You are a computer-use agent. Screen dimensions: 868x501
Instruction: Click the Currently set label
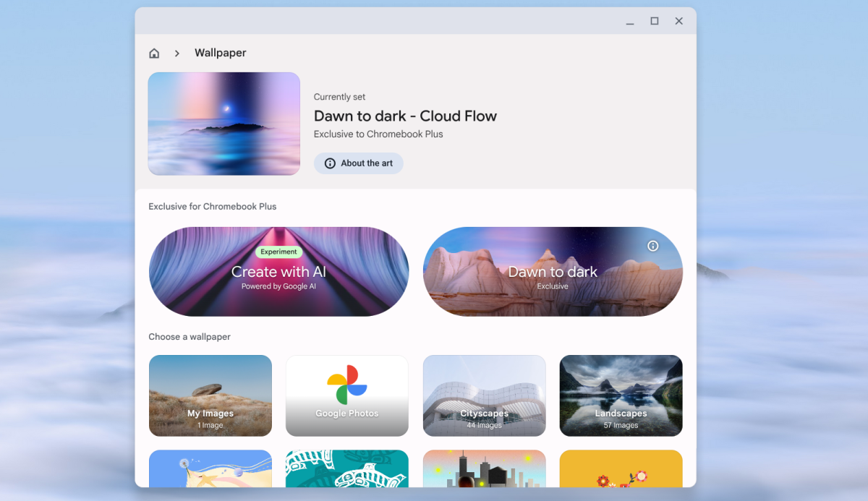[x=340, y=97]
